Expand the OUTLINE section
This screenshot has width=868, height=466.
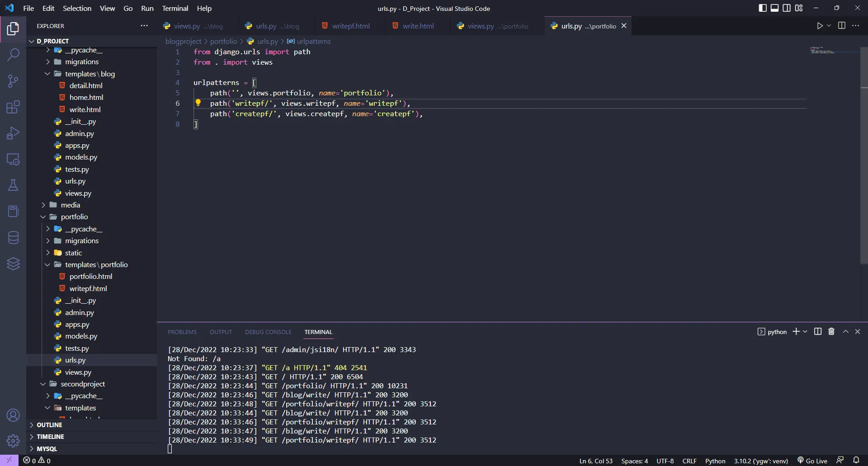pos(49,425)
